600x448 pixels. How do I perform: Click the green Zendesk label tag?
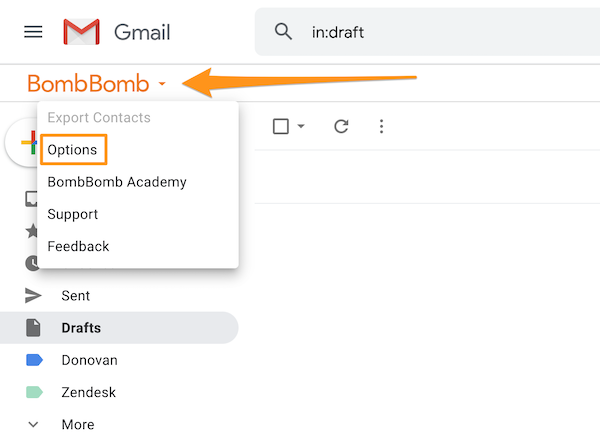tap(34, 392)
